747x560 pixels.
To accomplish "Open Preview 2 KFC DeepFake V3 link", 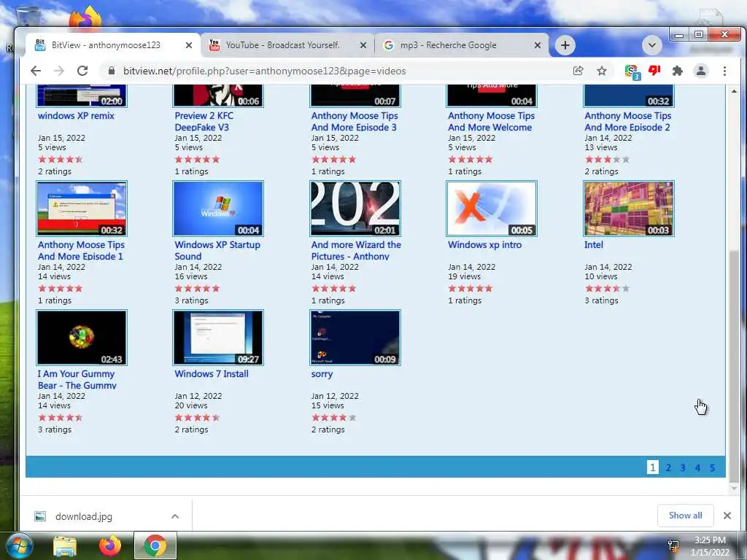I will [x=204, y=122].
